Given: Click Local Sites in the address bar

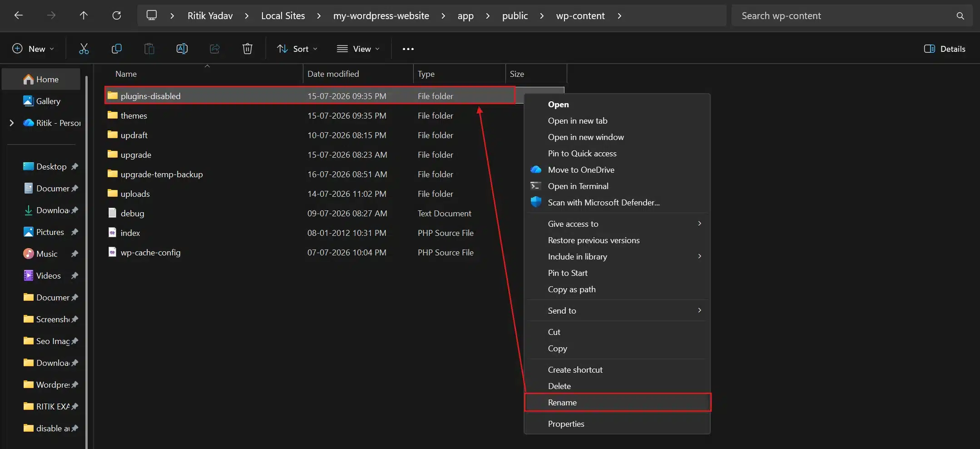Looking at the screenshot, I should tap(283, 16).
